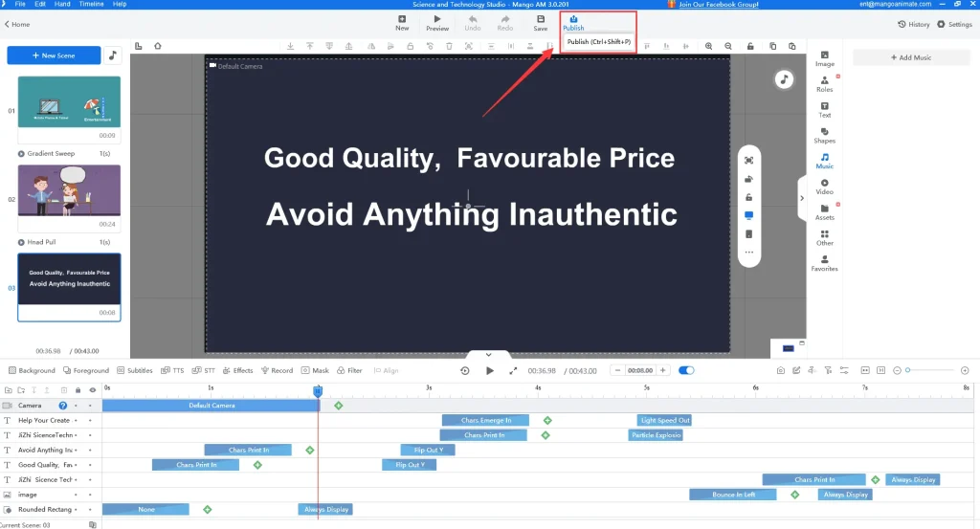Image resolution: width=980 pixels, height=529 pixels.
Task: Open the TTS text-to-speech tool
Action: click(x=173, y=370)
